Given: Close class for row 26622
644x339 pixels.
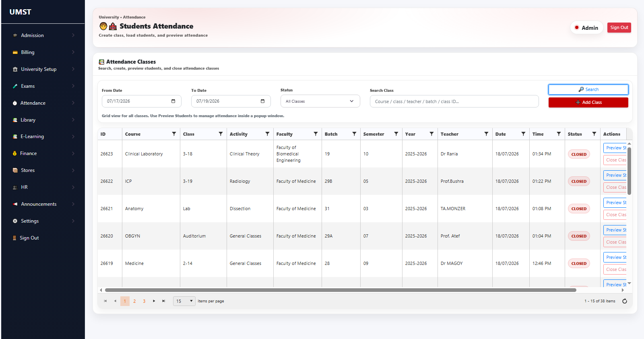Looking at the screenshot, I should click(615, 187).
